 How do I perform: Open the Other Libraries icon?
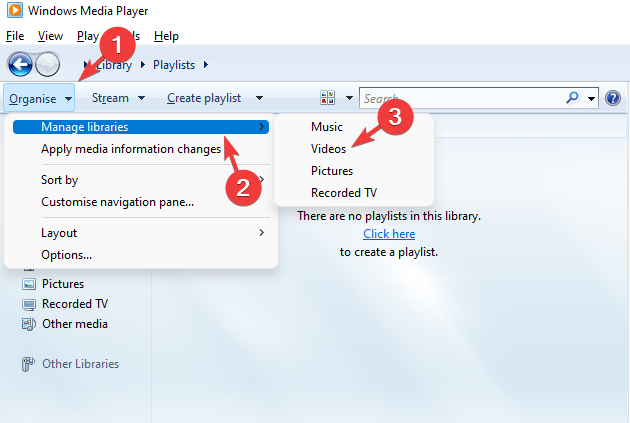28,364
